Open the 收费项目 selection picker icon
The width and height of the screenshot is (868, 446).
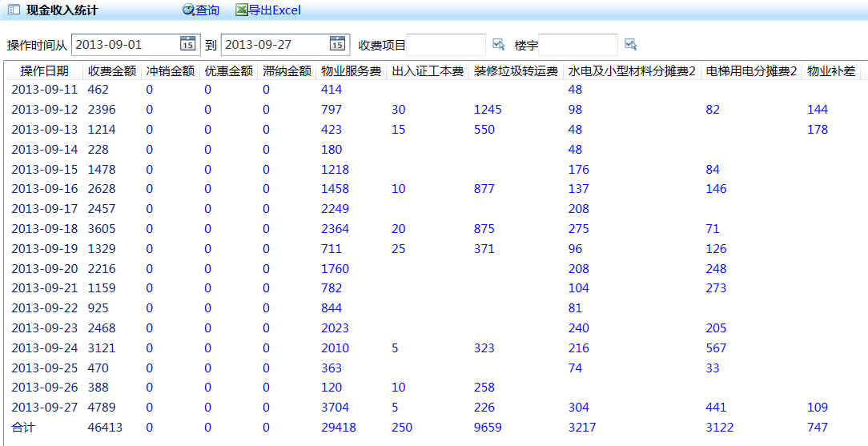tap(498, 44)
